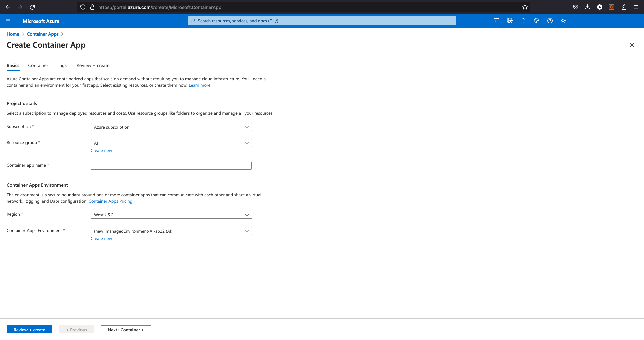Viewport: 644px width, 340px height.
Task: Click the Directories and subscriptions filter icon
Action: (510, 21)
